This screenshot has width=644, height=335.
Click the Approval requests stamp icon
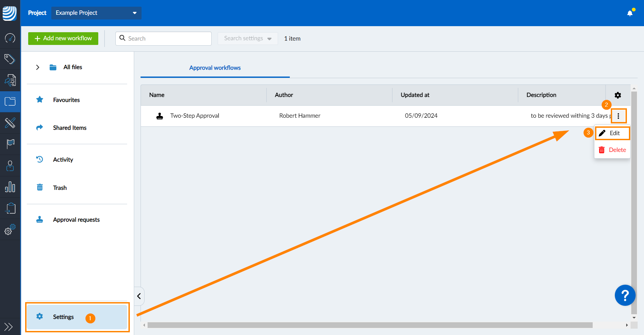coord(40,219)
